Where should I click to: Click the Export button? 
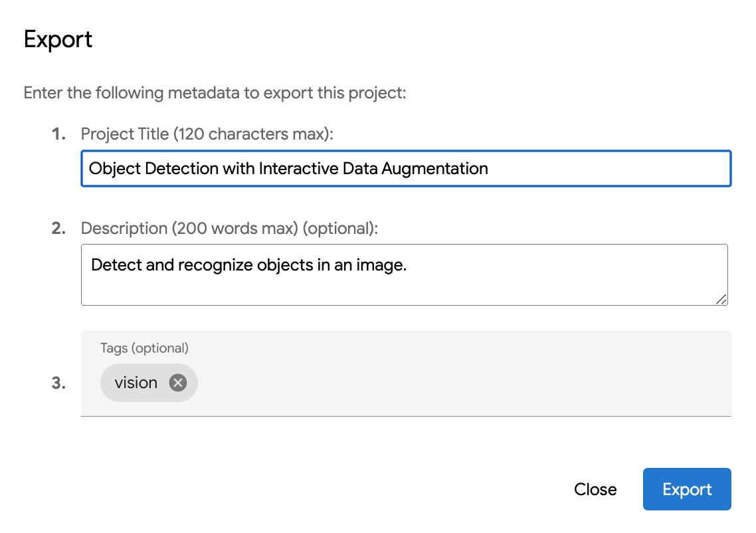(687, 490)
